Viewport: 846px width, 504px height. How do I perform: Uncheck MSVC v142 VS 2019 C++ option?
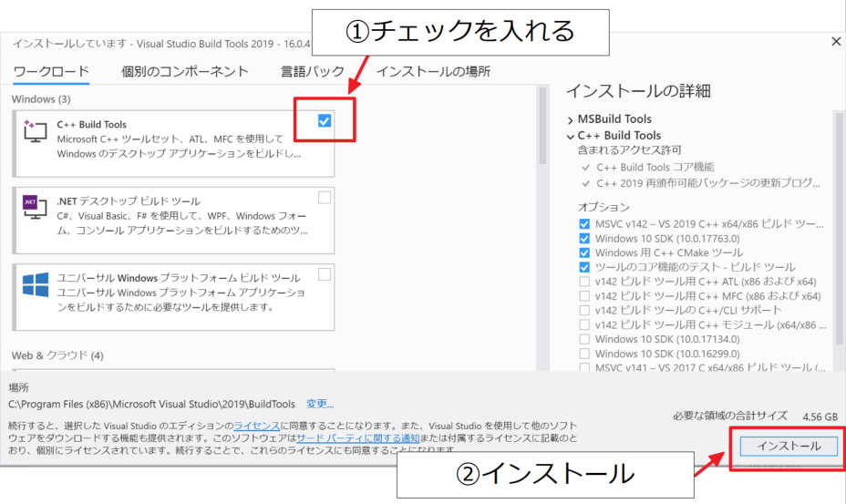pos(584,224)
